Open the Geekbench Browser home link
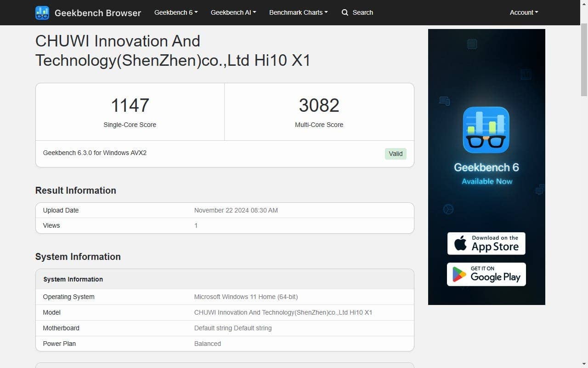The image size is (588, 368). pos(88,13)
